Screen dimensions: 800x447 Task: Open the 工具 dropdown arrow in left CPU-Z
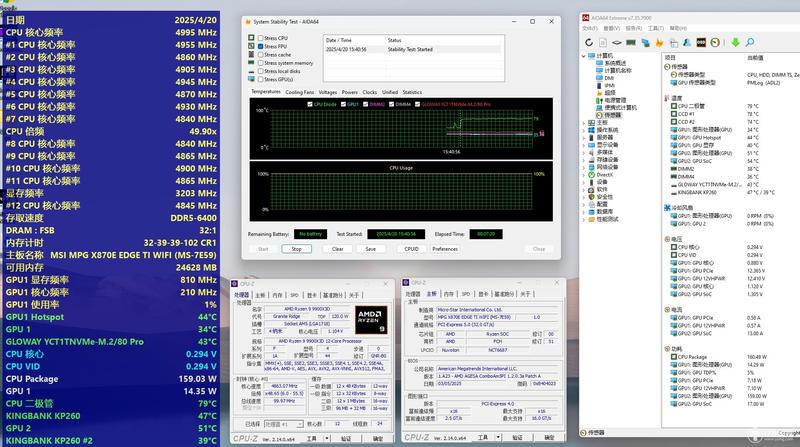click(327, 438)
